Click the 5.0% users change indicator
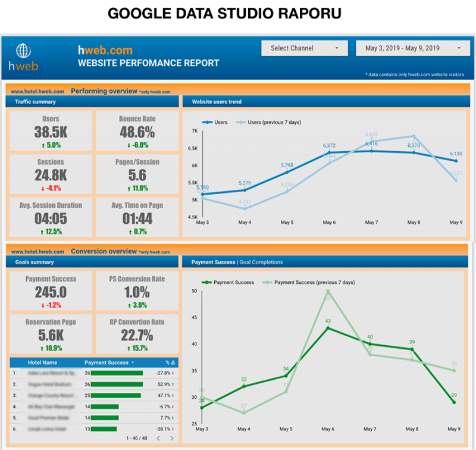The height and width of the screenshot is (450, 476). pyautogui.click(x=51, y=145)
